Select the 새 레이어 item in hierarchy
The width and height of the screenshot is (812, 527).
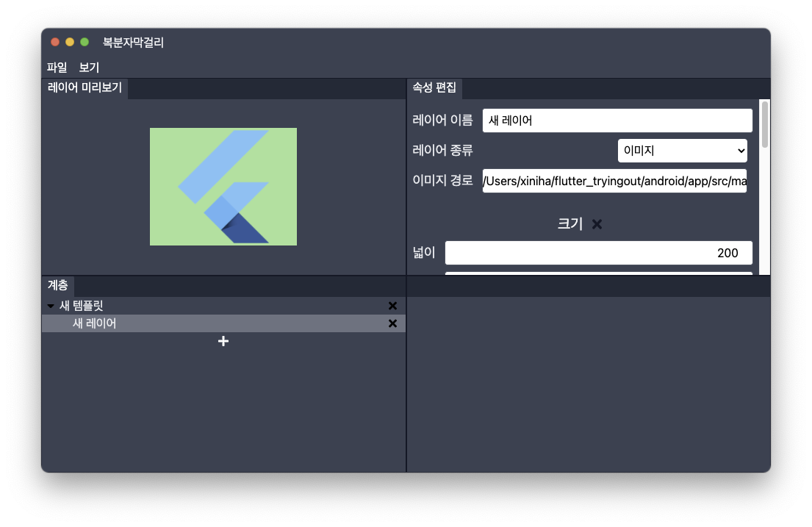[94, 323]
